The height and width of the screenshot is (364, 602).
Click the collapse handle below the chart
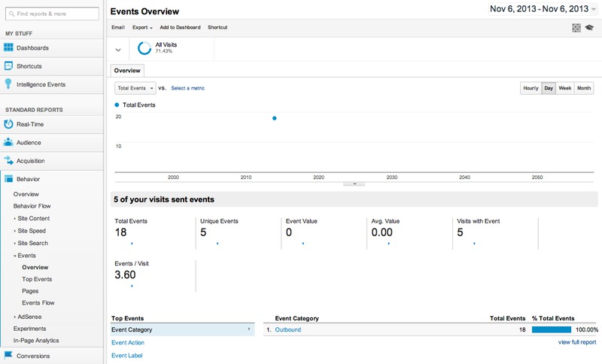(354, 184)
